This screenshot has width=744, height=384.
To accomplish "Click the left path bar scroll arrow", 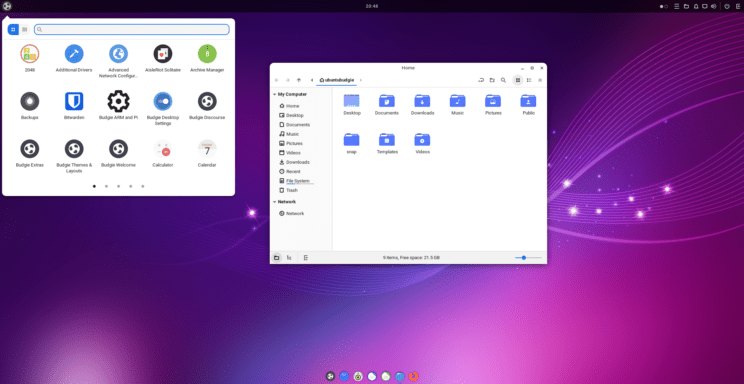I will click(312, 80).
